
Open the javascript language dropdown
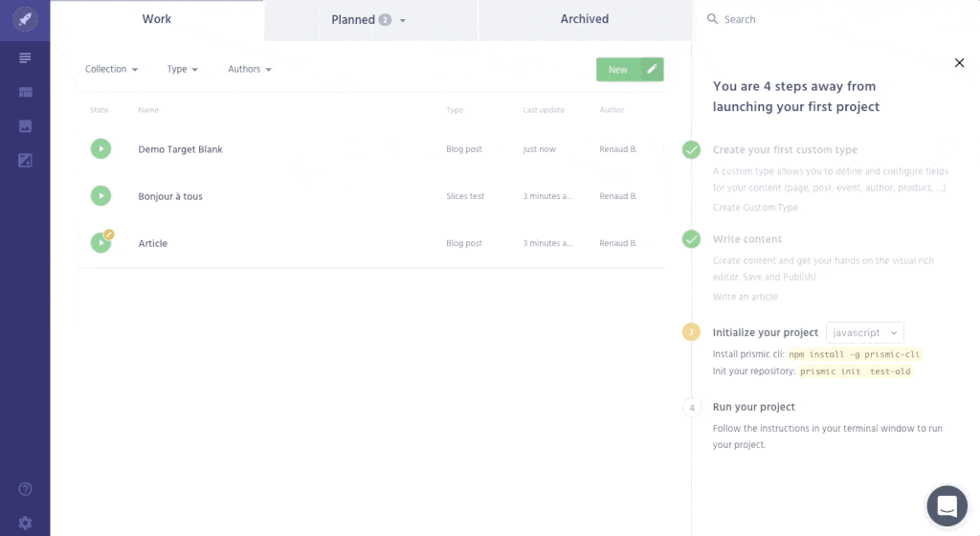click(x=864, y=332)
